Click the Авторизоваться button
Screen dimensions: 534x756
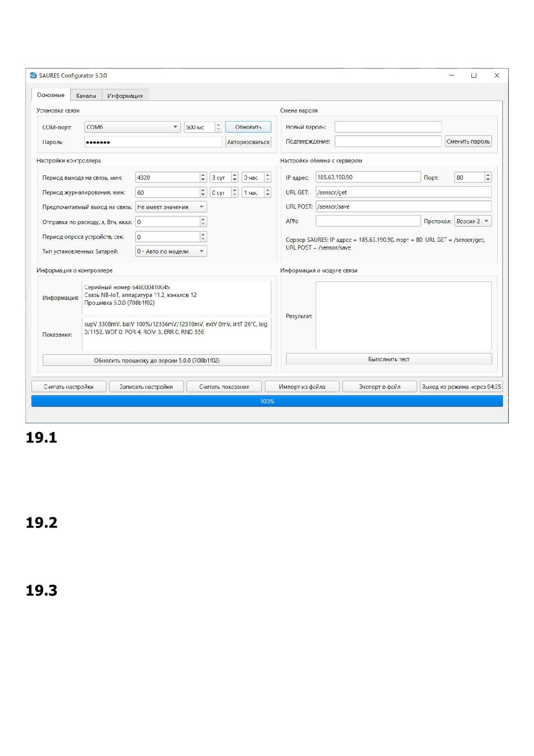(x=248, y=142)
